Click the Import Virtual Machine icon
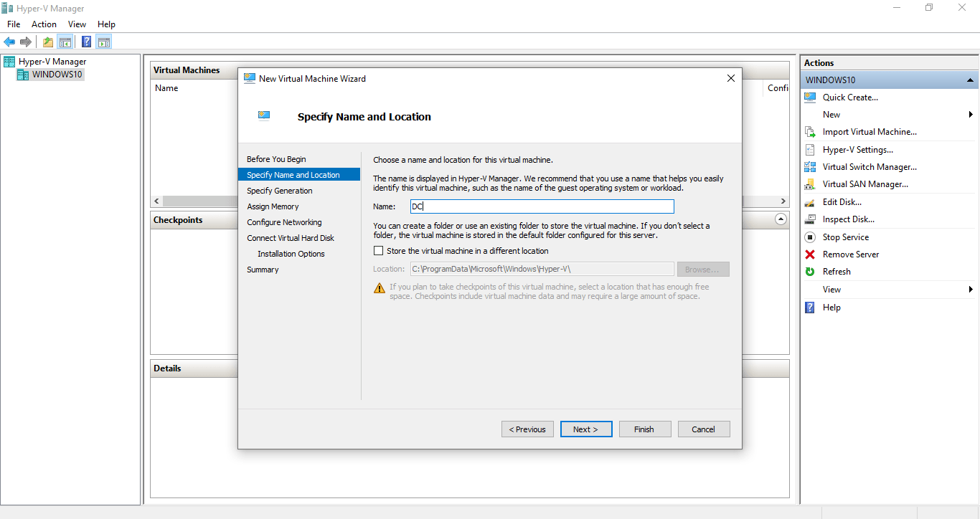 click(x=811, y=132)
